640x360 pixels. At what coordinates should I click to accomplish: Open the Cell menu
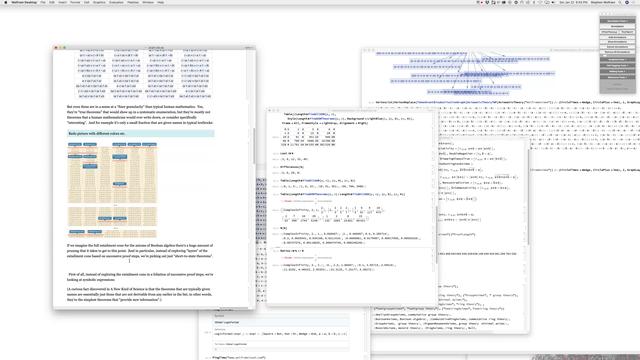click(x=87, y=2)
